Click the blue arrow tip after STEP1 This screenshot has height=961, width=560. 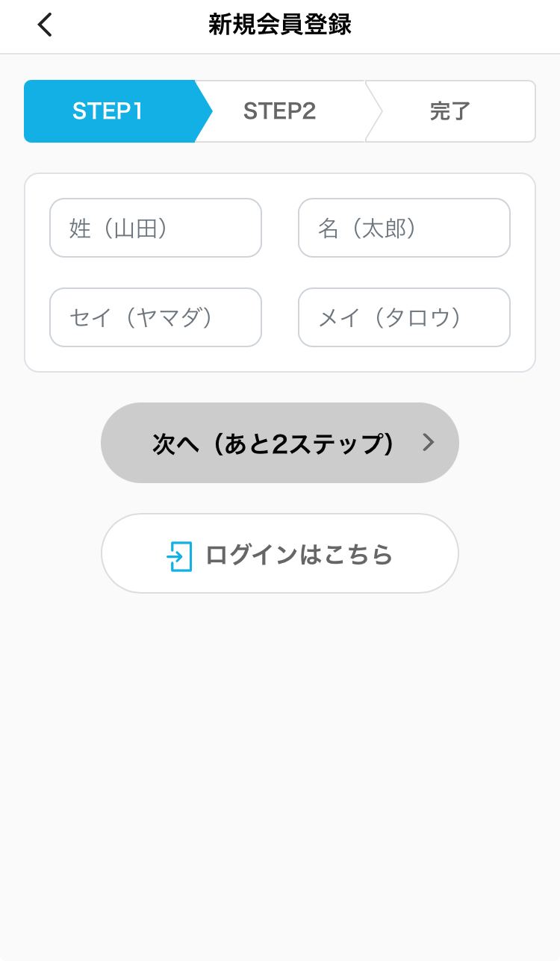click(x=204, y=111)
